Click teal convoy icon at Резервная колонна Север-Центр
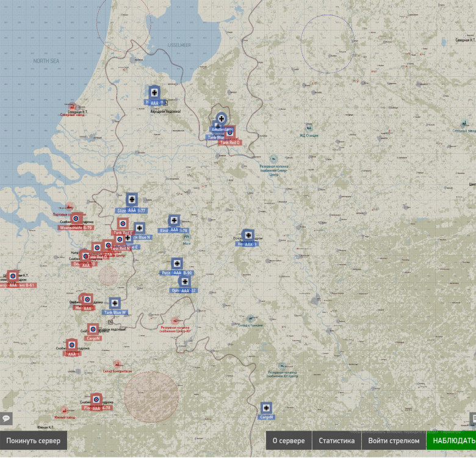 (x=273, y=158)
